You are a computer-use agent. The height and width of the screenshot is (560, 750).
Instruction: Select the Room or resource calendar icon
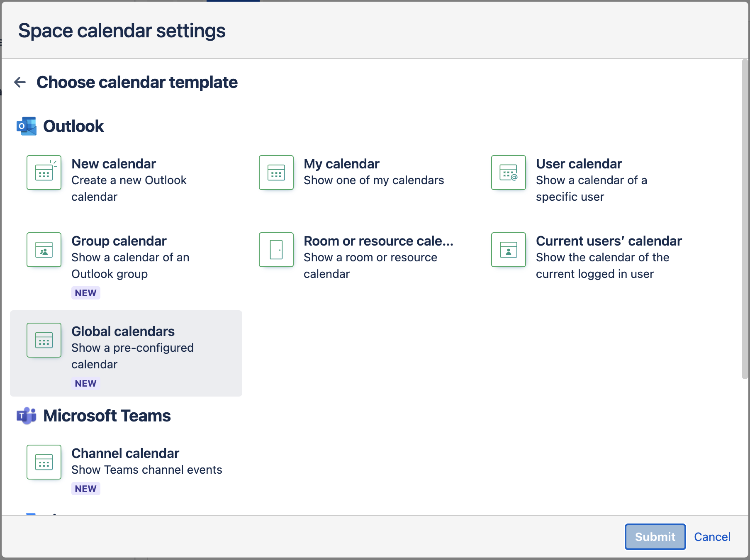tap(276, 250)
